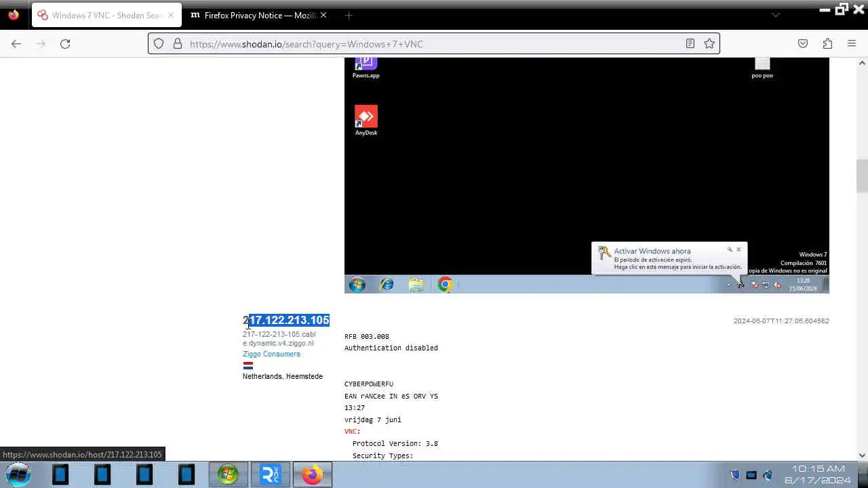Viewport: 868px width, 488px height.
Task: Open Save to Pocket icon
Action: pyautogui.click(x=803, y=43)
